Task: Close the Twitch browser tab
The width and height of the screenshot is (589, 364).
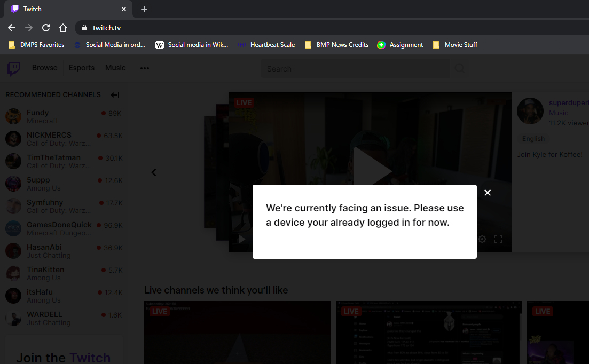Action: pos(123,9)
